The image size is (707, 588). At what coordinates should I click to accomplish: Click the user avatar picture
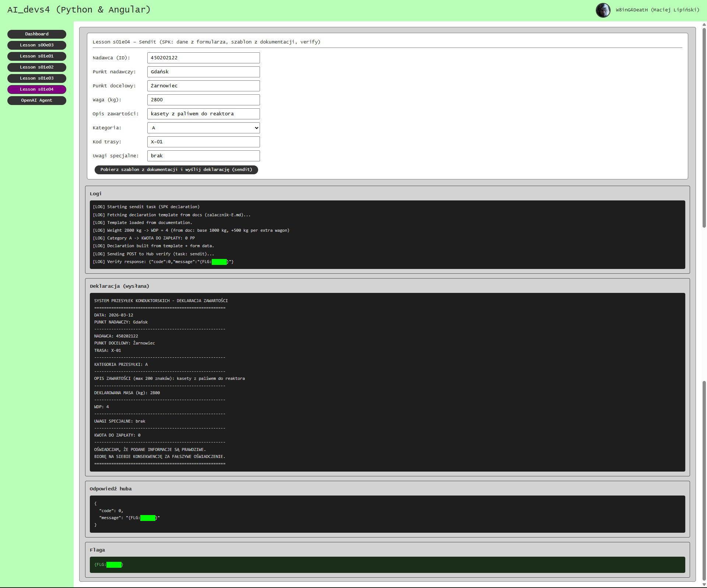pos(603,10)
